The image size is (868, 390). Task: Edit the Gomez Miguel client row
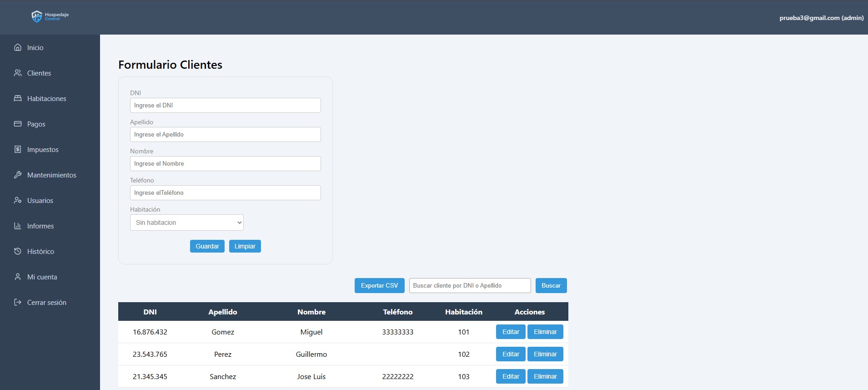pyautogui.click(x=510, y=332)
